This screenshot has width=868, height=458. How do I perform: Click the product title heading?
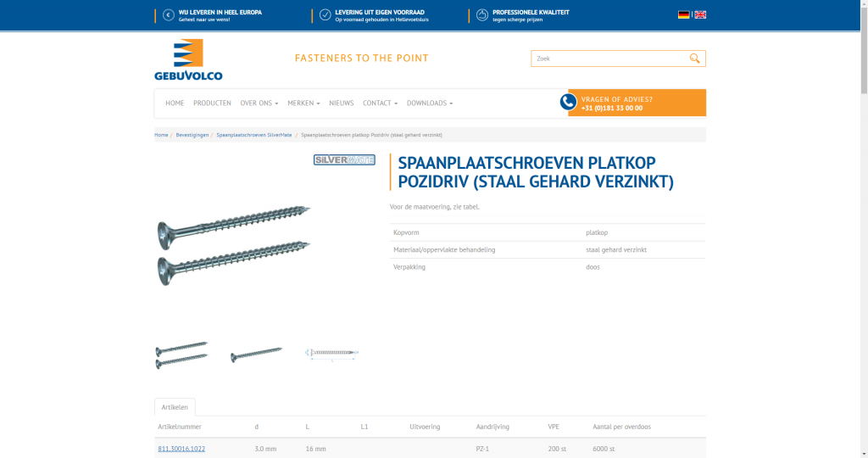[536, 172]
